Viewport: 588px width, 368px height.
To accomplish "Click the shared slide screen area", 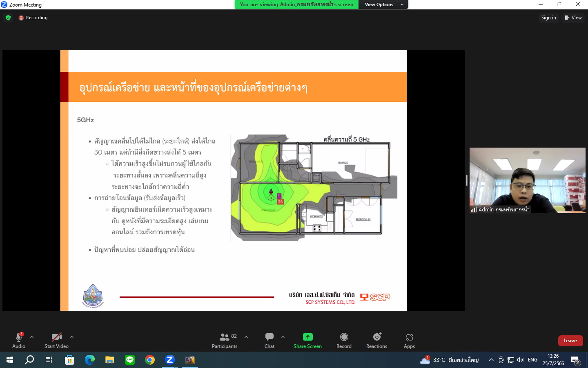I will click(234, 180).
